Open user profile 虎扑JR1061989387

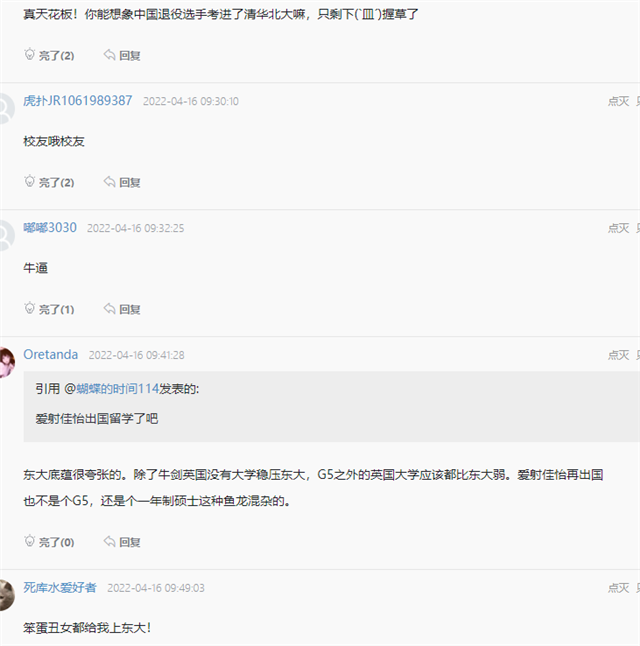tap(77, 101)
